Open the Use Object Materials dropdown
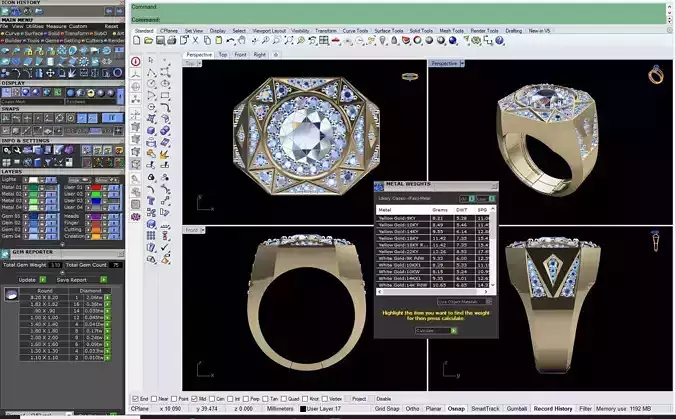The width and height of the screenshot is (676, 419). [464, 302]
